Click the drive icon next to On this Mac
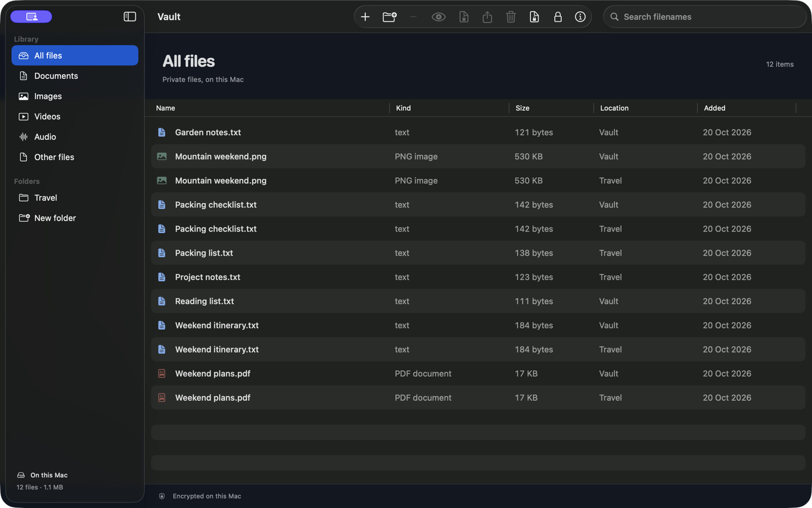The height and width of the screenshot is (508, 812). coord(21,475)
